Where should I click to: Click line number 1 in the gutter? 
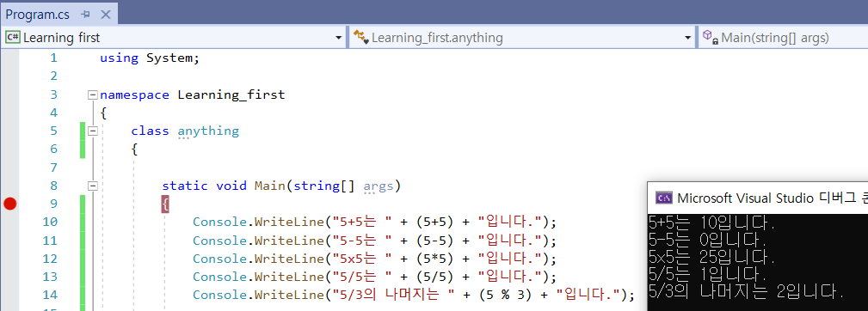53,58
